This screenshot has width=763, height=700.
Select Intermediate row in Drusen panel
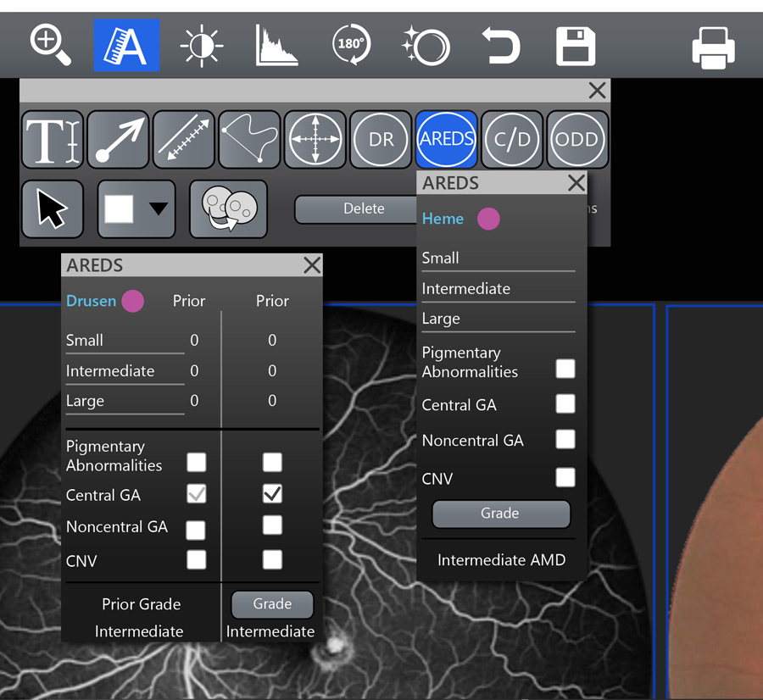(x=125, y=371)
